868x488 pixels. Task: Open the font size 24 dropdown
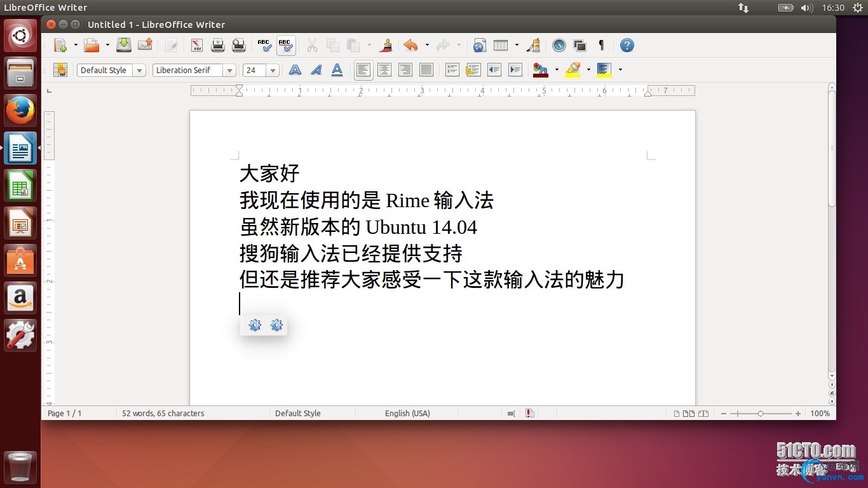click(x=273, y=71)
